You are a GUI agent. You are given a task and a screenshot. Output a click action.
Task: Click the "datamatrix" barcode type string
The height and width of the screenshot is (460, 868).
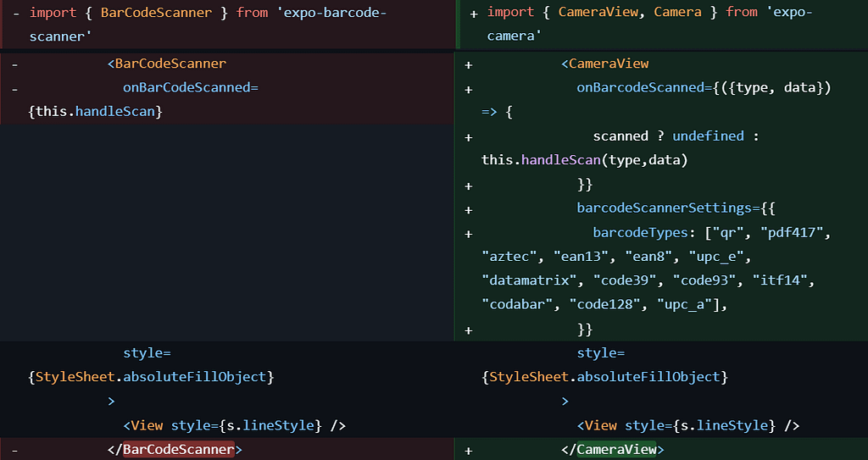529,280
